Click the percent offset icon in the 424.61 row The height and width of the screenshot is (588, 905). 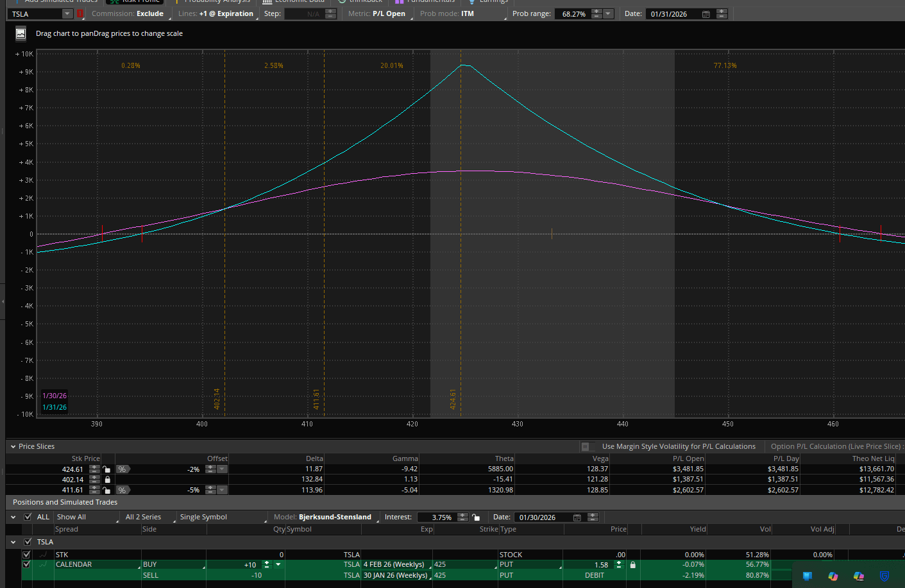coord(123,469)
